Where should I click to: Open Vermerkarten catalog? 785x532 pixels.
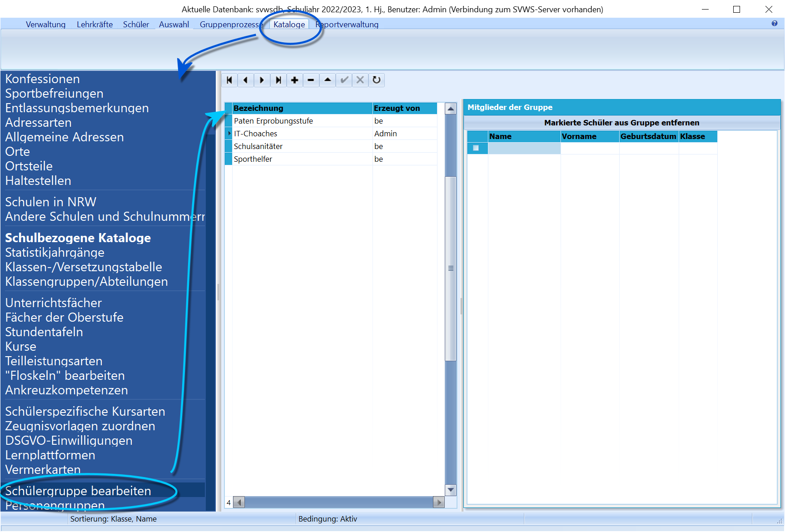[43, 470]
